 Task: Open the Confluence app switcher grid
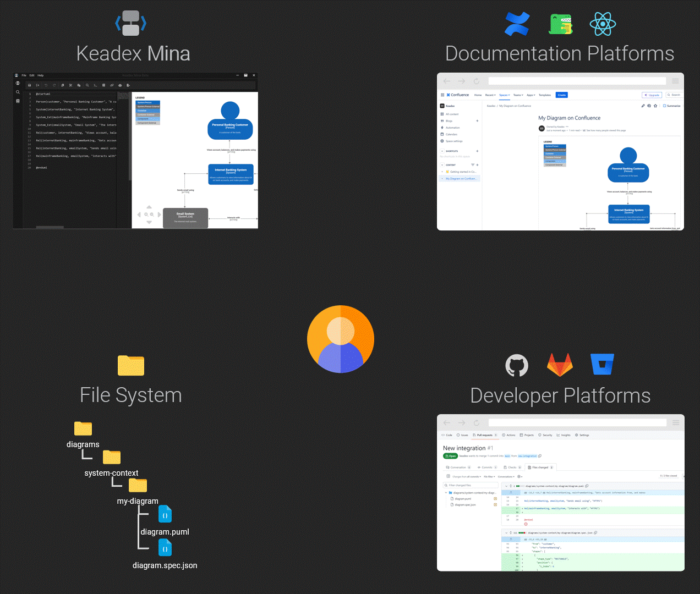(x=442, y=95)
